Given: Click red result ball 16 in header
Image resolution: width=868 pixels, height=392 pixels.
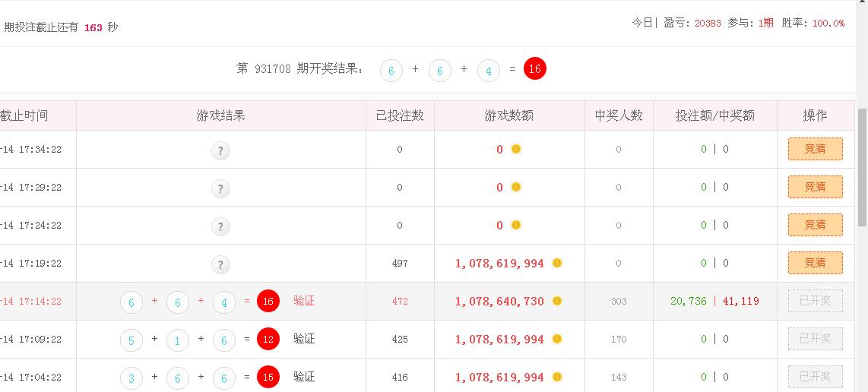Looking at the screenshot, I should click(x=535, y=69).
